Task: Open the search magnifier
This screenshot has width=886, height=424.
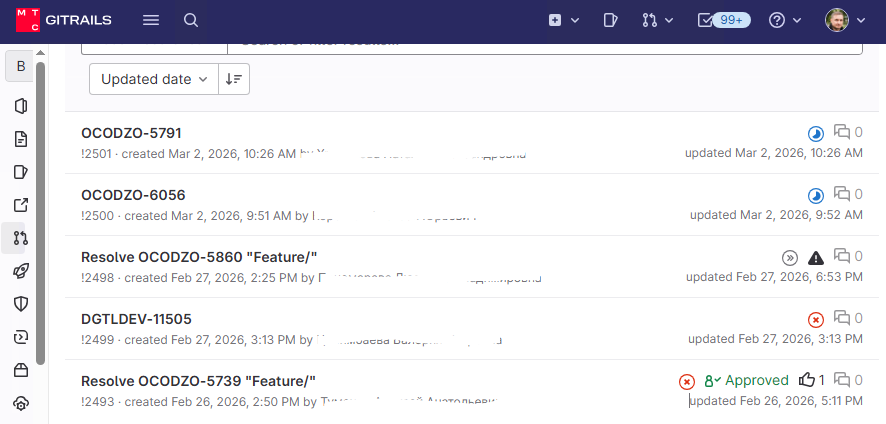Action: coord(191,20)
